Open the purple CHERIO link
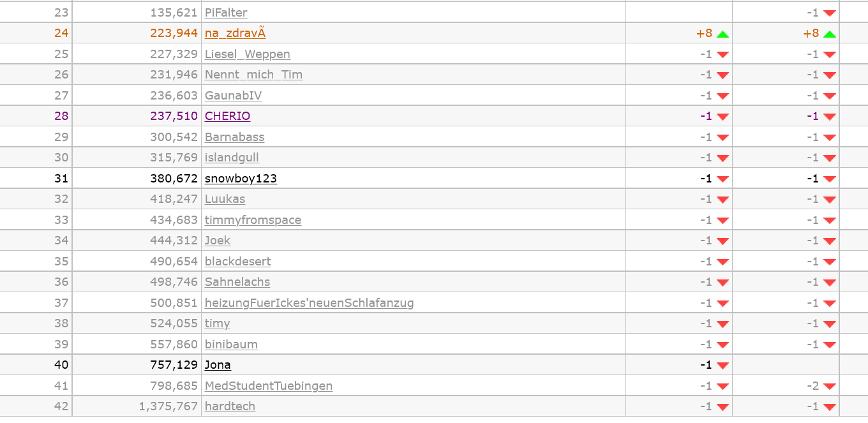This screenshot has width=868, height=423. (227, 116)
